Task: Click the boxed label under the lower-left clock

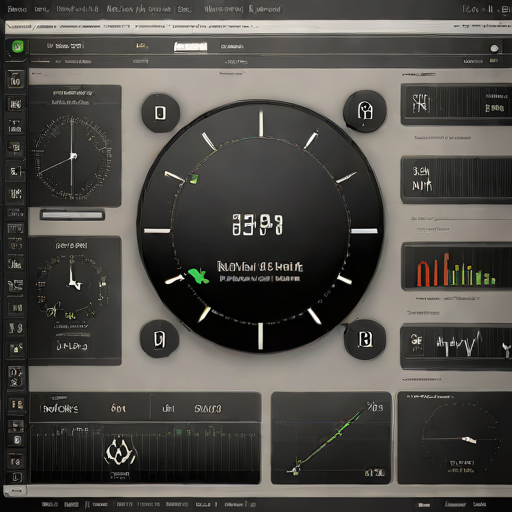Action: click(x=72, y=346)
